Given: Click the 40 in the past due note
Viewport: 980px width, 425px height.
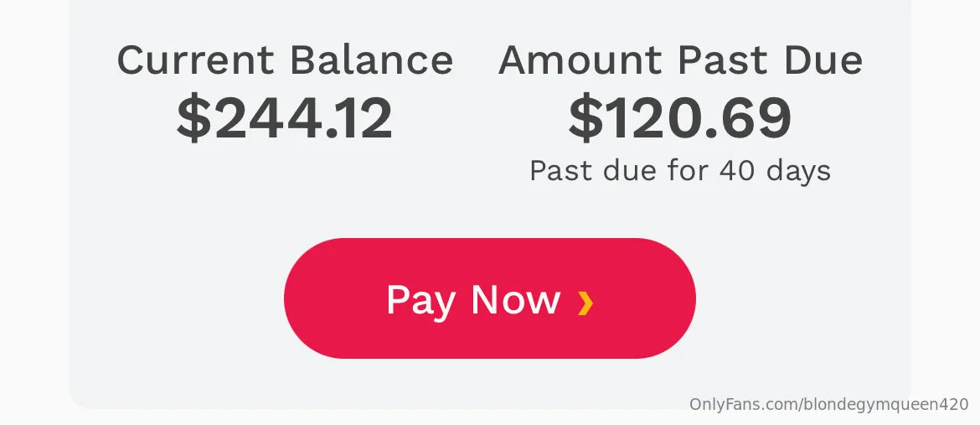Looking at the screenshot, I should tap(737, 171).
